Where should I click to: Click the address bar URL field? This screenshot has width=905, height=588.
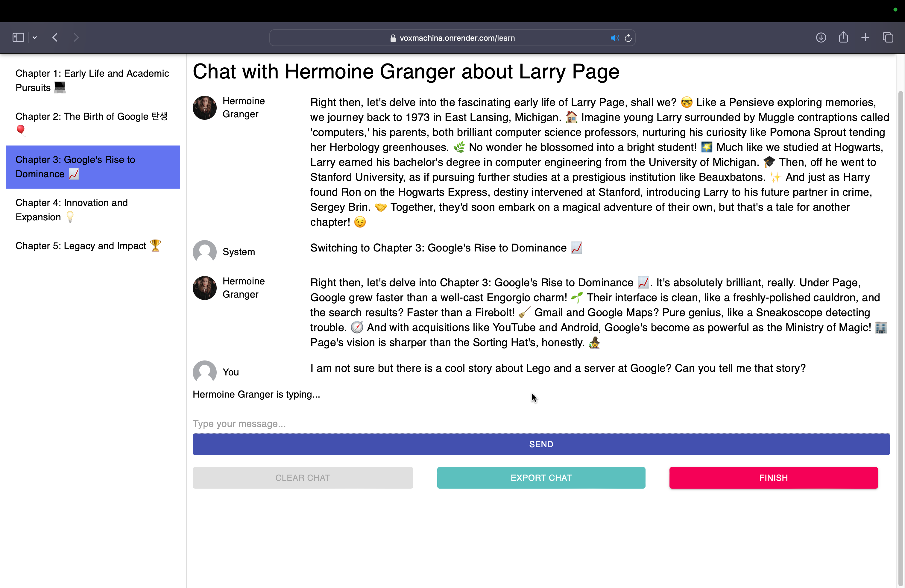pos(456,38)
